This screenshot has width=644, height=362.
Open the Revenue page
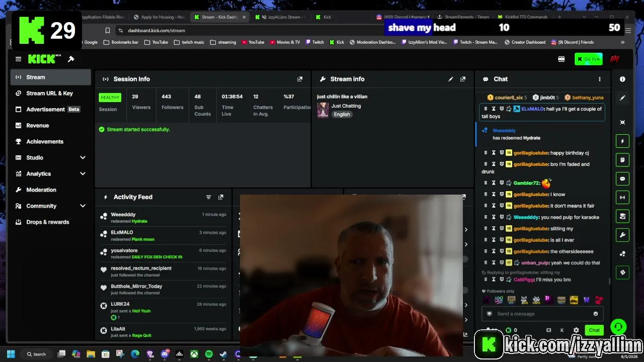pos(50,125)
